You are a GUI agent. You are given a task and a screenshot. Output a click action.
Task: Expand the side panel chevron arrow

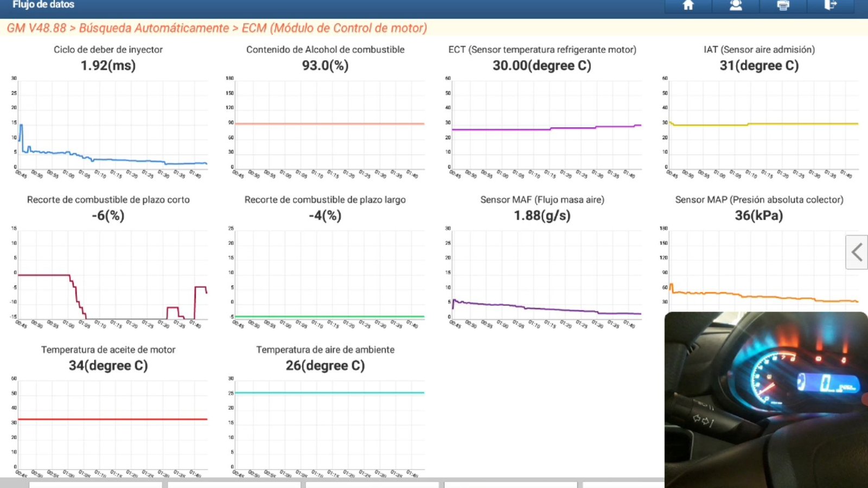pyautogui.click(x=857, y=252)
